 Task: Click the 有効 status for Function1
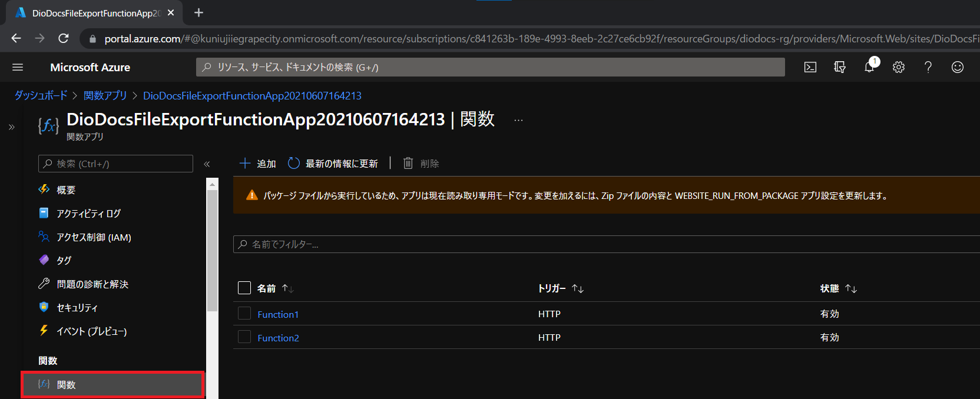[829, 314]
